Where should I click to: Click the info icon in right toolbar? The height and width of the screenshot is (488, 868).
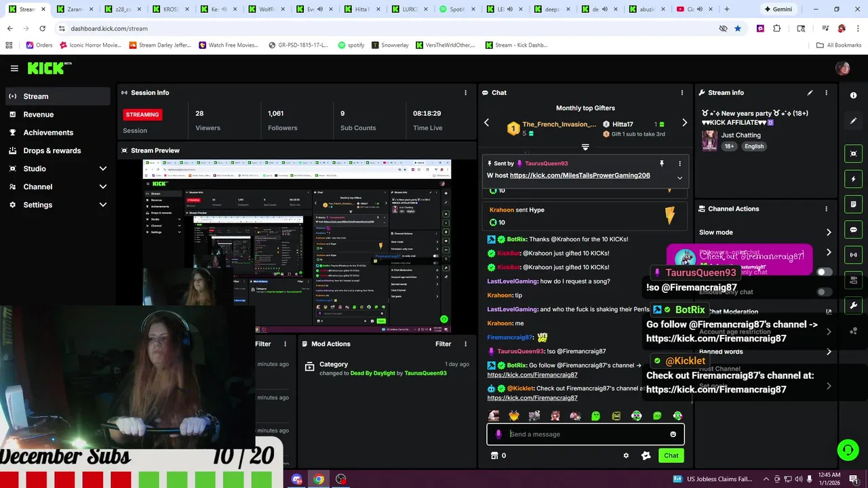click(853, 96)
